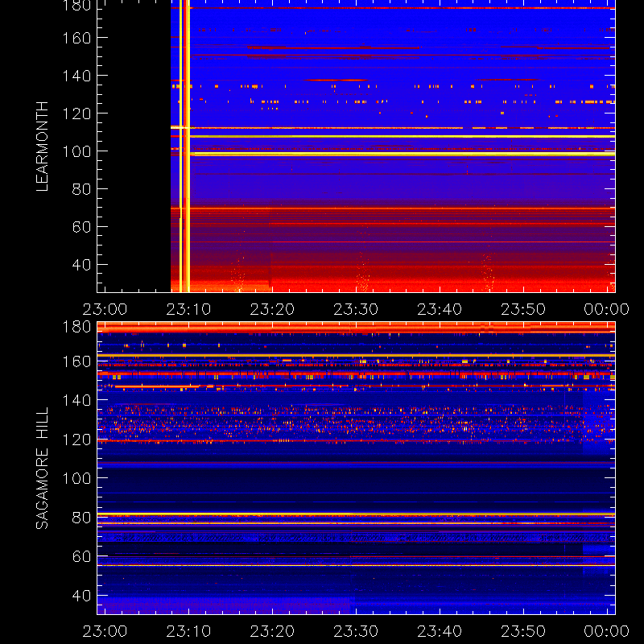Click 23:40 time label under Learmonth plot

pyautogui.click(x=440, y=309)
